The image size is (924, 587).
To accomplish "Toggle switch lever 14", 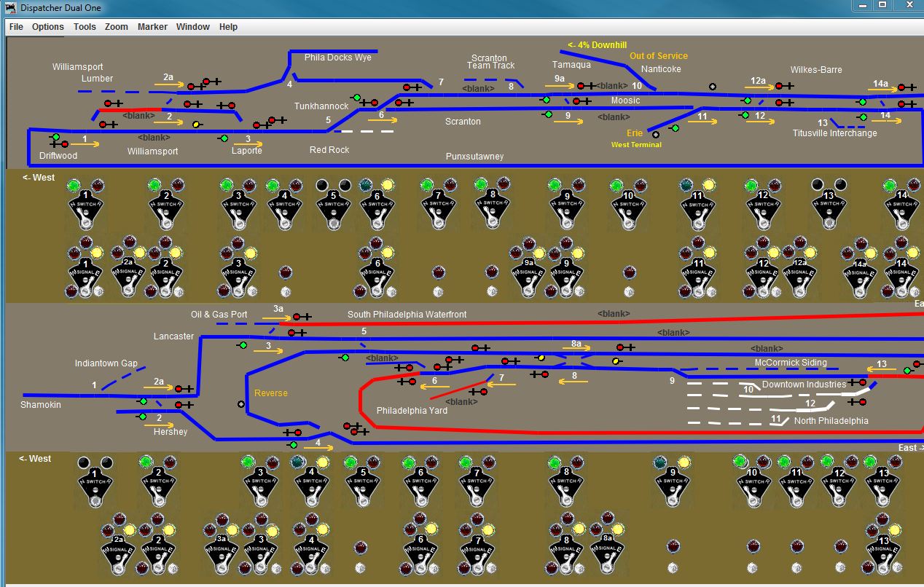I will click(902, 209).
